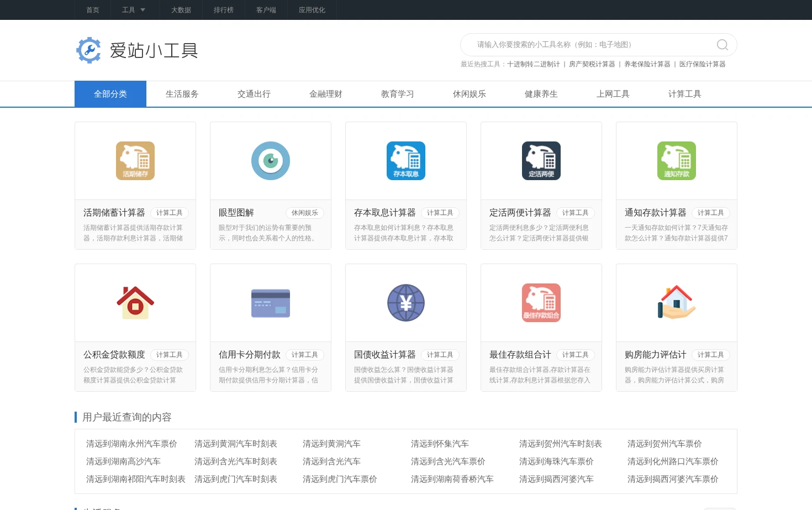The image size is (812, 510).
Task: Open the 购房能力评估 house-in-hand icon
Action: (677, 303)
